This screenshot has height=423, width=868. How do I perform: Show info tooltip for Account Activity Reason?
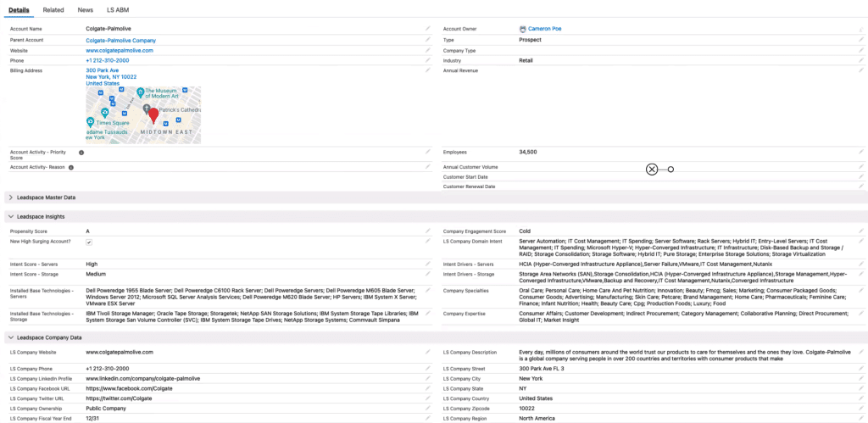[x=71, y=167]
